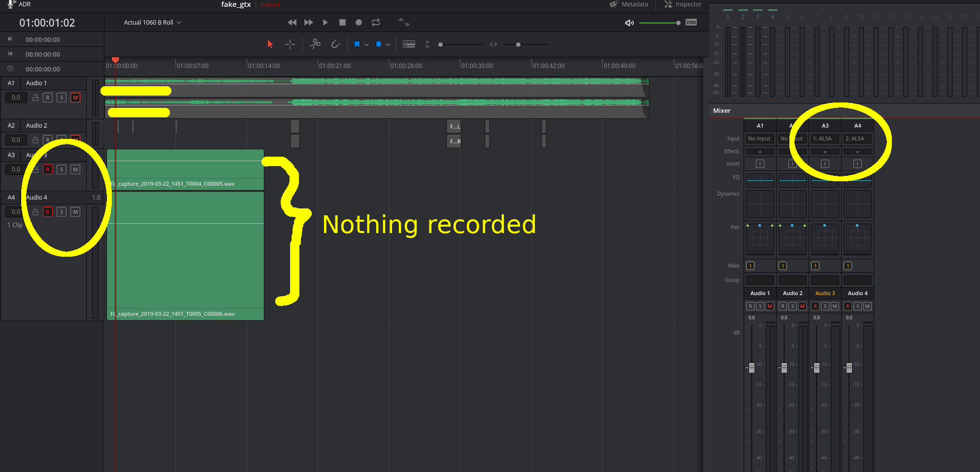Solo Audio 3 in track header
This screenshot has height=472, width=980.
62,169
